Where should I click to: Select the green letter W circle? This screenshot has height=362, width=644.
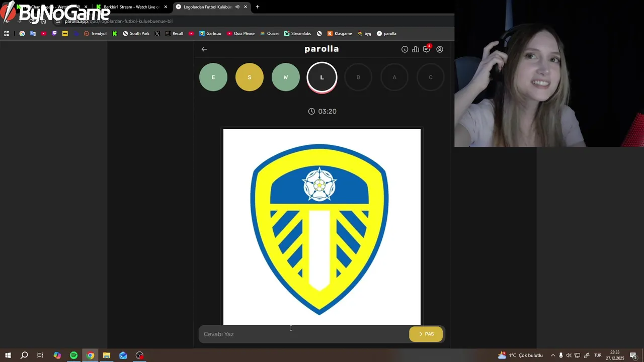(286, 77)
